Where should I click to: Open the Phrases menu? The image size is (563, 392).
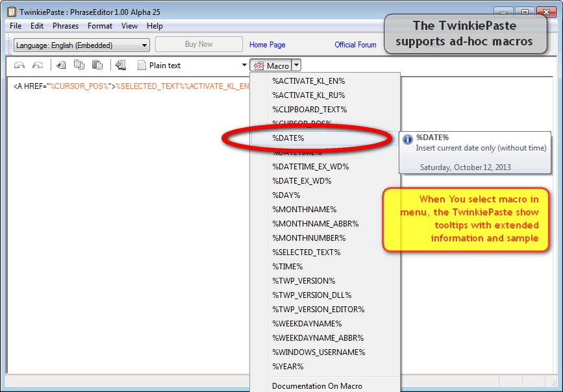pyautogui.click(x=66, y=26)
